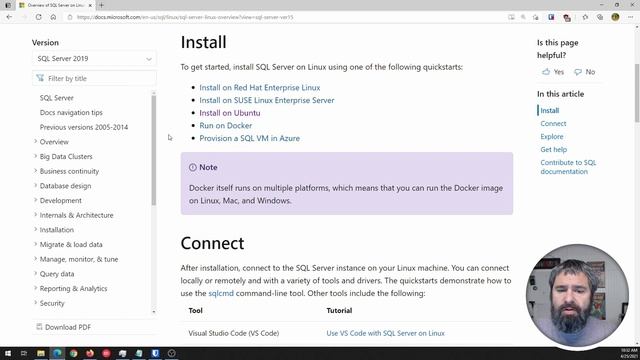Screen dimensions: 640x360
Task: Jump to Connect in article navigation
Action: click(x=553, y=124)
